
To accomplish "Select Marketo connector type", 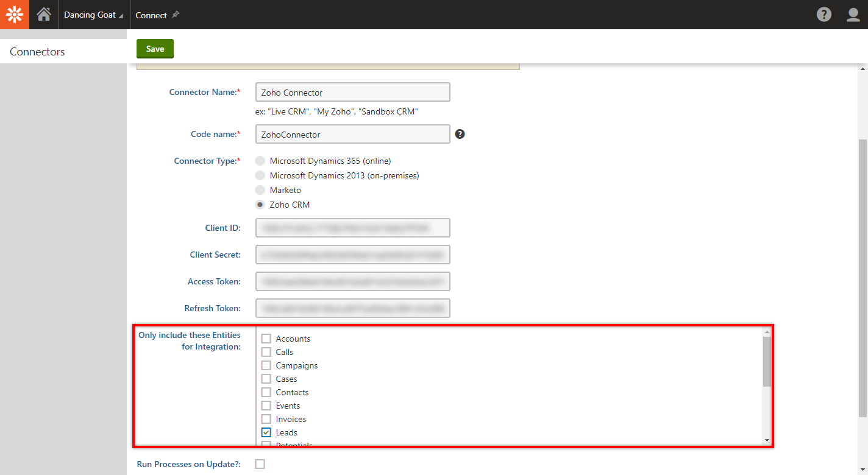I will (x=260, y=190).
